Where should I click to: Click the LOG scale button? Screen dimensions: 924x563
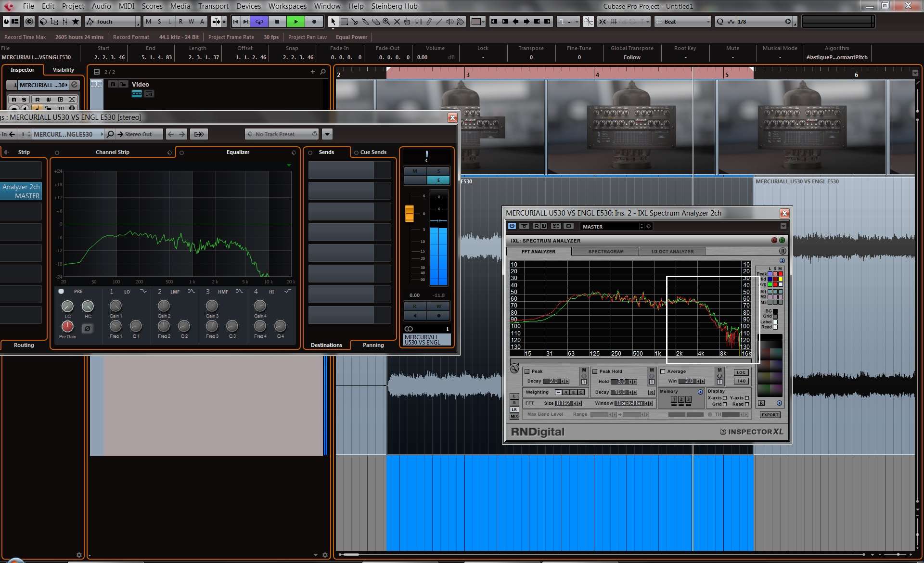click(x=741, y=372)
